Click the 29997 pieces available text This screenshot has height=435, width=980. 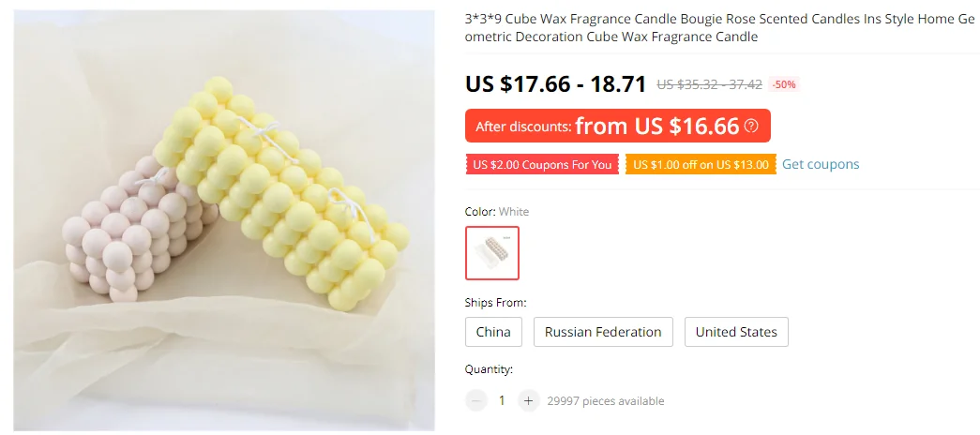pos(606,401)
